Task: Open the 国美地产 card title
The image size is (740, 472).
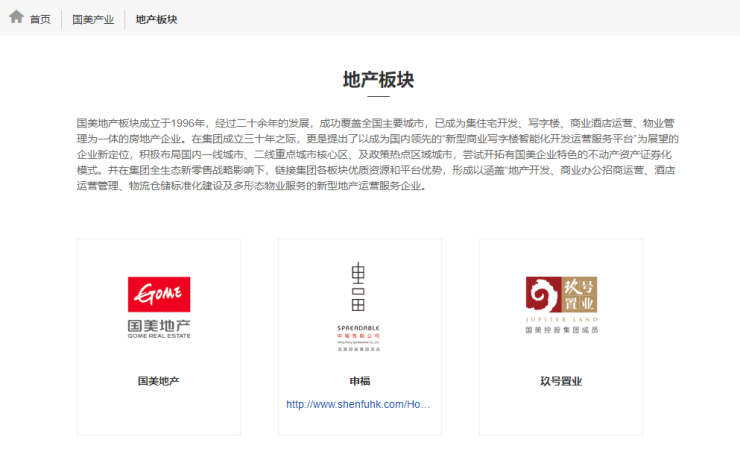Action: coord(159,381)
